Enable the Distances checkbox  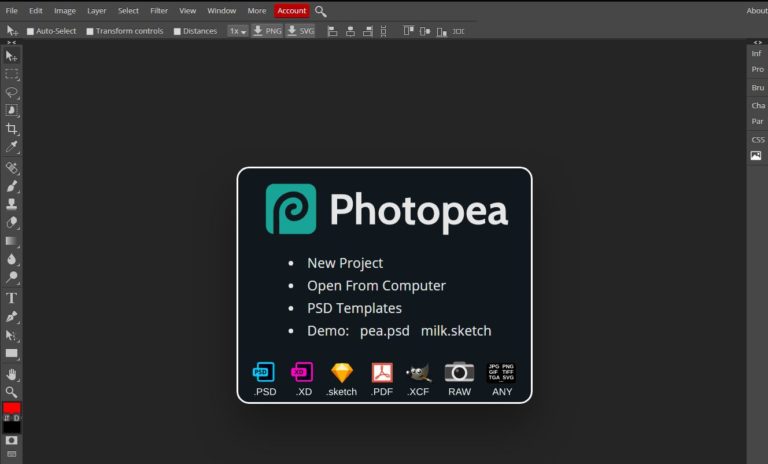point(177,31)
